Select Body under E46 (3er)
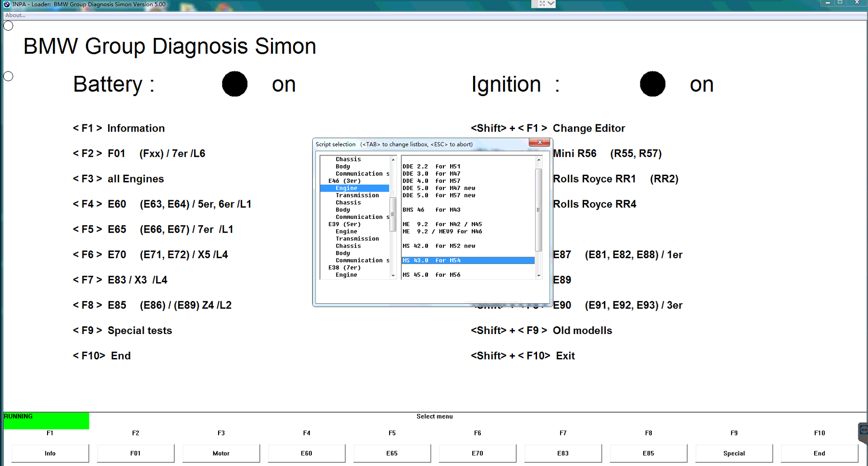 343,210
